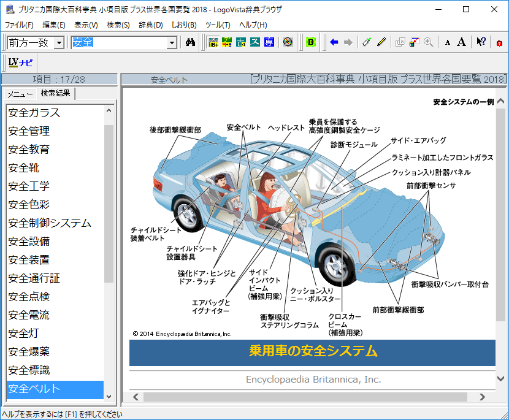Increase font size with large A

pyautogui.click(x=461, y=42)
